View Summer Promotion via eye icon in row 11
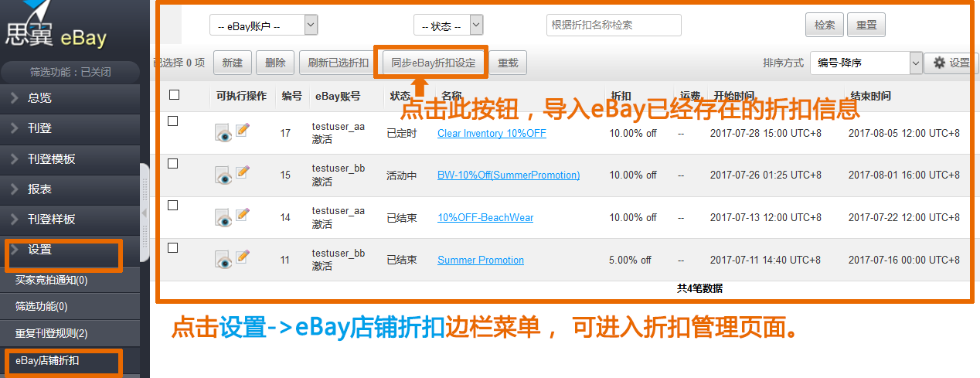 tap(223, 261)
